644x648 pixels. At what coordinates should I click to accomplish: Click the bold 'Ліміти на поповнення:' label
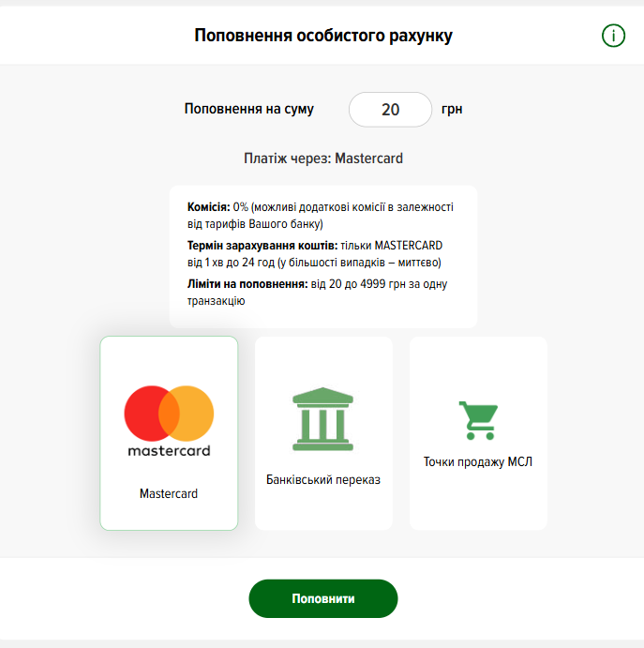(x=247, y=284)
